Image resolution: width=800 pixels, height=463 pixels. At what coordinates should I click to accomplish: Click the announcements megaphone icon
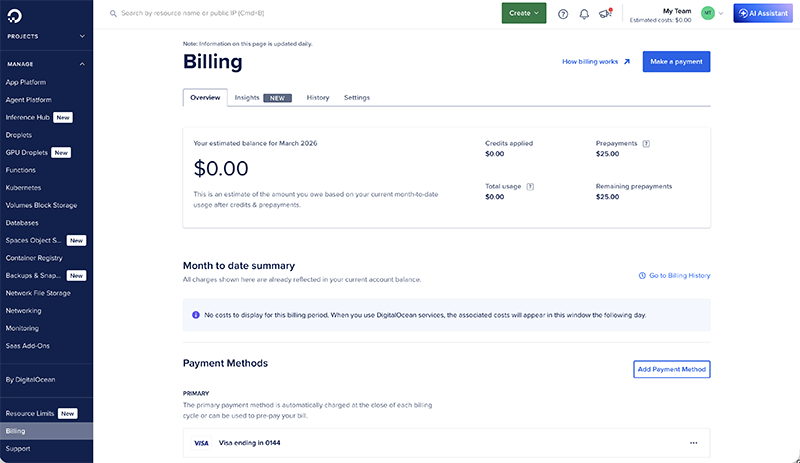[x=605, y=13]
